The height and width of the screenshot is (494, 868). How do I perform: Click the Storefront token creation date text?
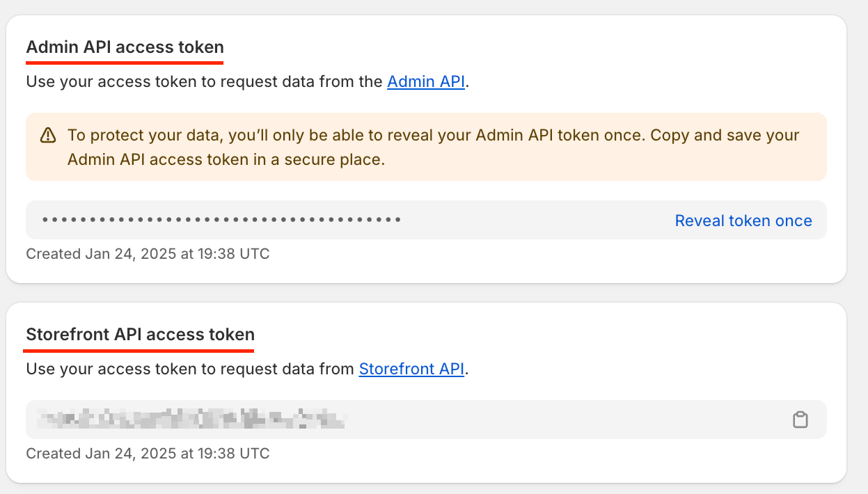148,454
